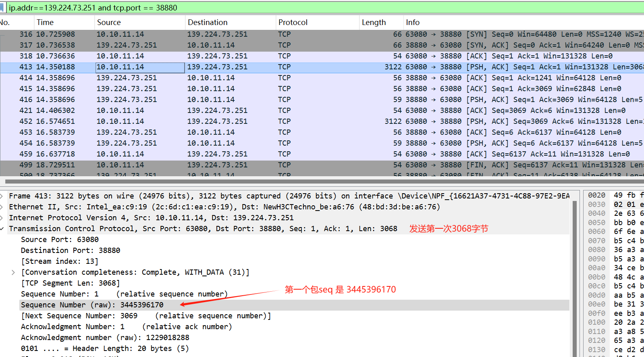
Task: Expand the Conversation completeness node
Action: coord(13,272)
